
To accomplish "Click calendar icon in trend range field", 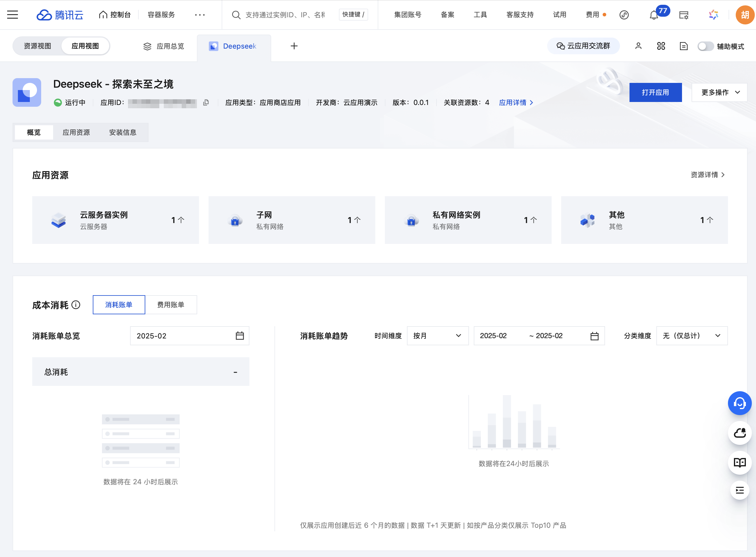I will coord(595,336).
